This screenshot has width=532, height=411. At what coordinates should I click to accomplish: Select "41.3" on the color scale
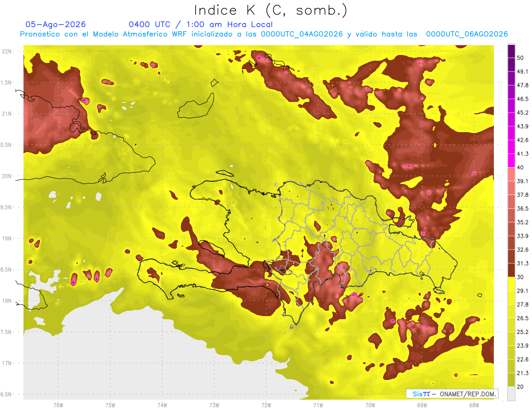tap(522, 154)
